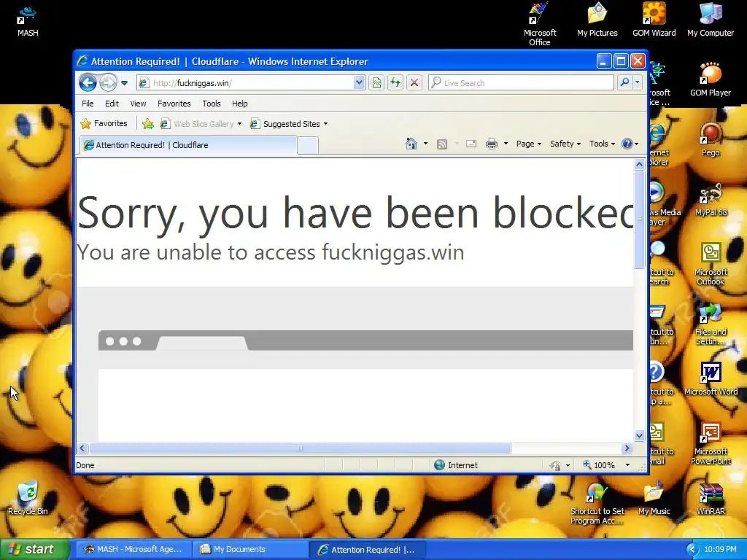This screenshot has width=747, height=560.
Task: Open a new tab button
Action: pyautogui.click(x=308, y=146)
